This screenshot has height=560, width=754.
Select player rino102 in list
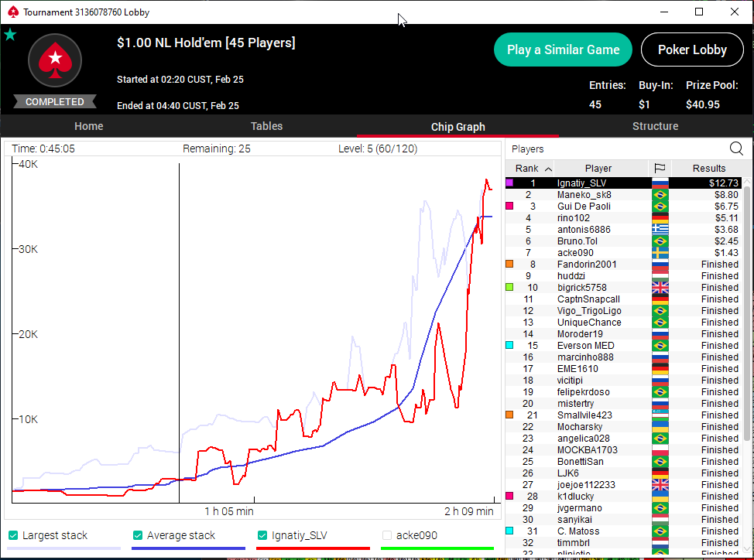[623, 217]
